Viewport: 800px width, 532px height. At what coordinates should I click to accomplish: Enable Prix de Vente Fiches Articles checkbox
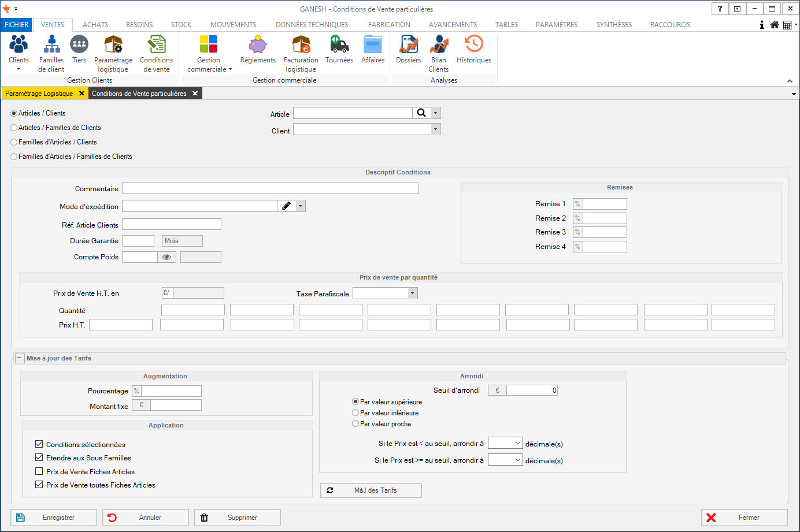pyautogui.click(x=39, y=471)
